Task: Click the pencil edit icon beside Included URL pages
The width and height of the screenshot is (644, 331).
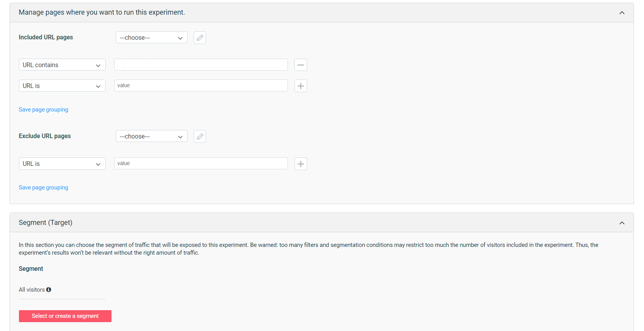Action: (200, 38)
